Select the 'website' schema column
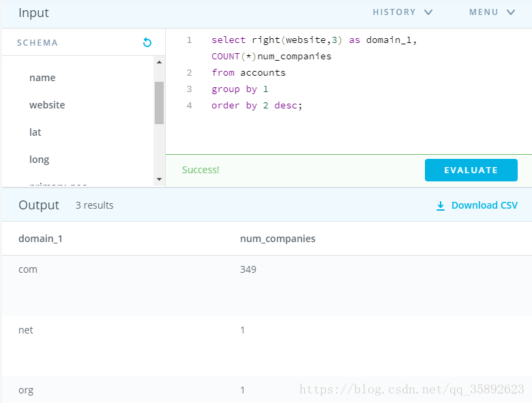Viewport: 532px width, 403px height. coord(47,105)
